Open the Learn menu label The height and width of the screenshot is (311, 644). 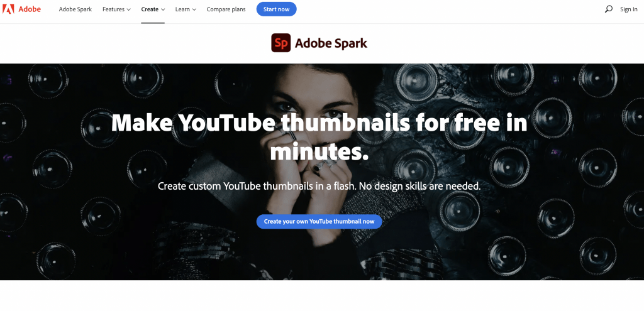[182, 9]
